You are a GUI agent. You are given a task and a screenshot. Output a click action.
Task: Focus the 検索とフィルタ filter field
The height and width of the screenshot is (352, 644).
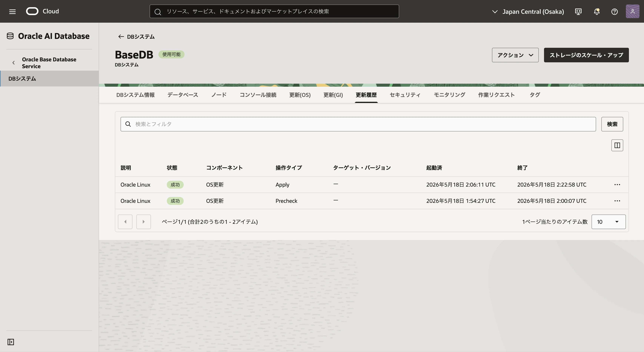click(358, 124)
